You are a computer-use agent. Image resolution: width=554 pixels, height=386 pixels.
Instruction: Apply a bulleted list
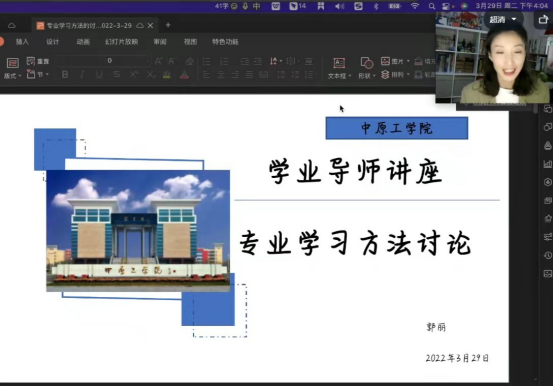point(206,61)
